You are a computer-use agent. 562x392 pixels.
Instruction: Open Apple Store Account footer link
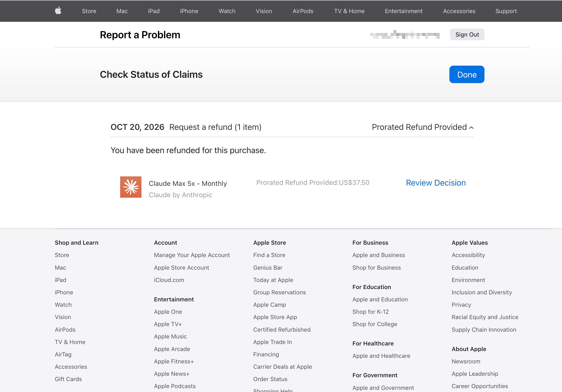[181, 268]
